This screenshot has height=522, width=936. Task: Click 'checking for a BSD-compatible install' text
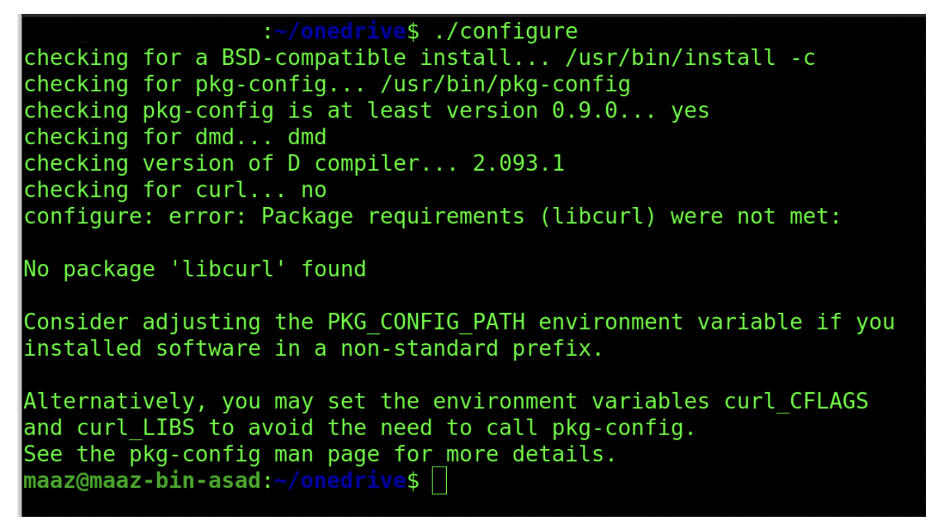click(267, 58)
